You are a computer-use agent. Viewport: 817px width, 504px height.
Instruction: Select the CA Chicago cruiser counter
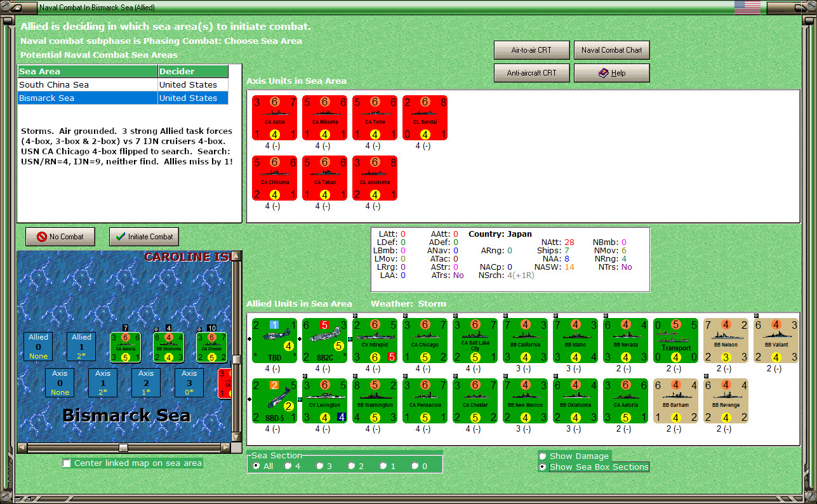click(425, 340)
